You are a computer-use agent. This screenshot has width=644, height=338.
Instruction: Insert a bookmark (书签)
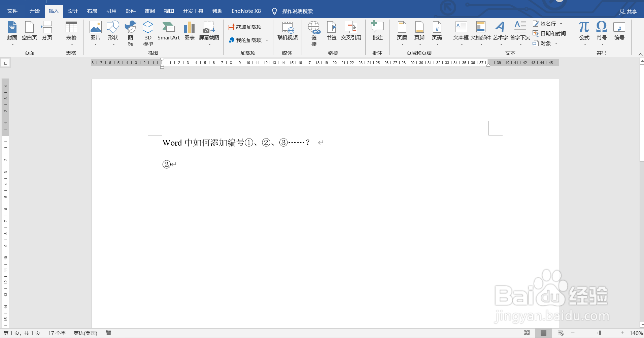tap(332, 31)
